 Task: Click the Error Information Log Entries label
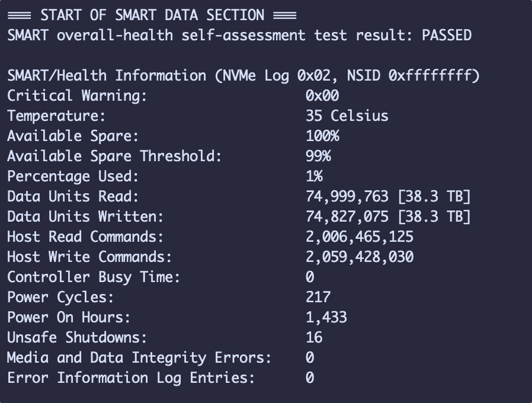point(130,378)
